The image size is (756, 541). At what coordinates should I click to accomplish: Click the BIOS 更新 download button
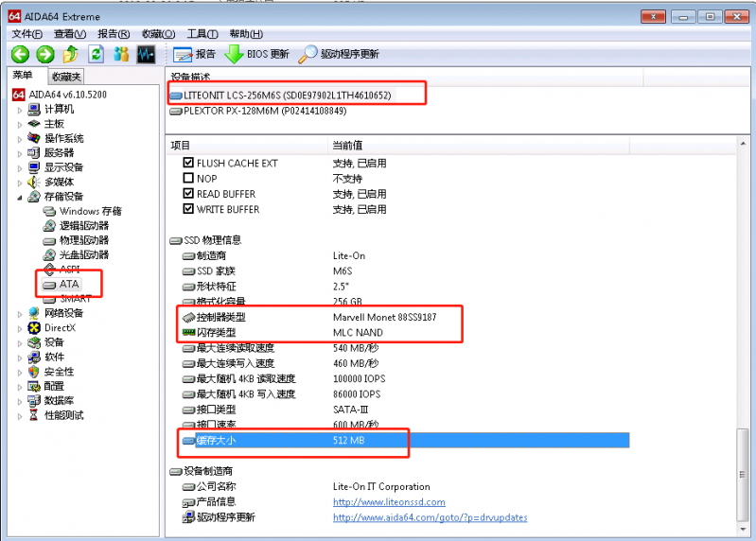tap(257, 54)
